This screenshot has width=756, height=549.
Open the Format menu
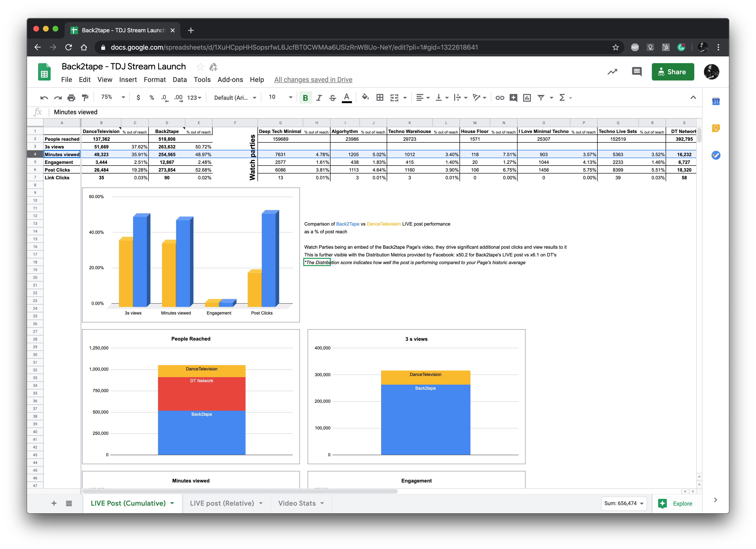(154, 80)
